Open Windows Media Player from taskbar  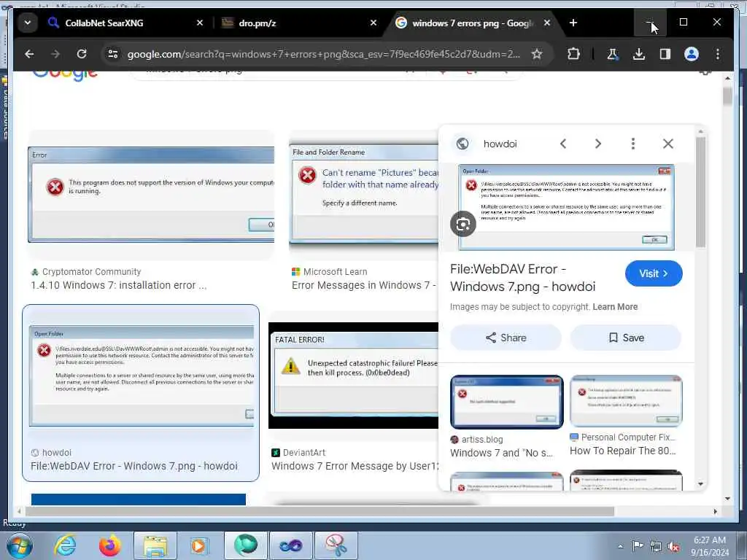(x=198, y=545)
